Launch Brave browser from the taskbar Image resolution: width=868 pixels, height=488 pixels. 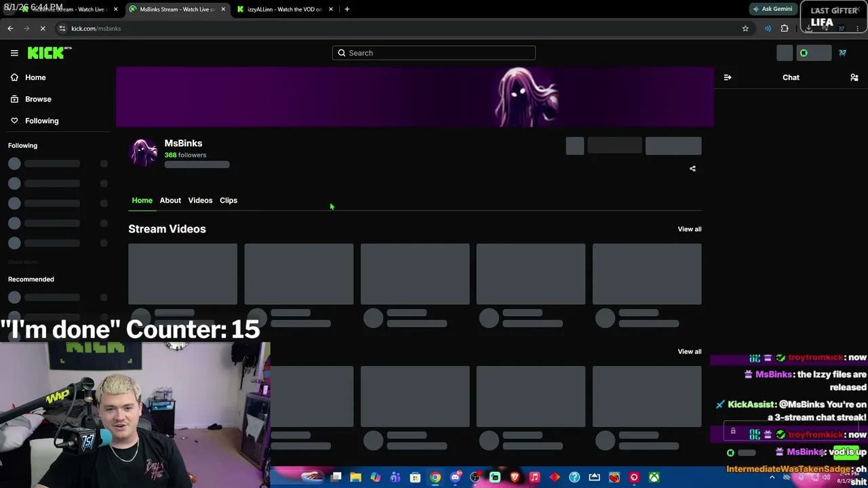coord(515,478)
